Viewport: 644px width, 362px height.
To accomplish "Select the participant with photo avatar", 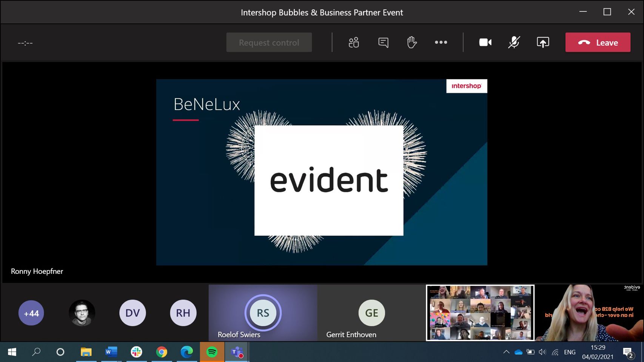I will point(82,313).
